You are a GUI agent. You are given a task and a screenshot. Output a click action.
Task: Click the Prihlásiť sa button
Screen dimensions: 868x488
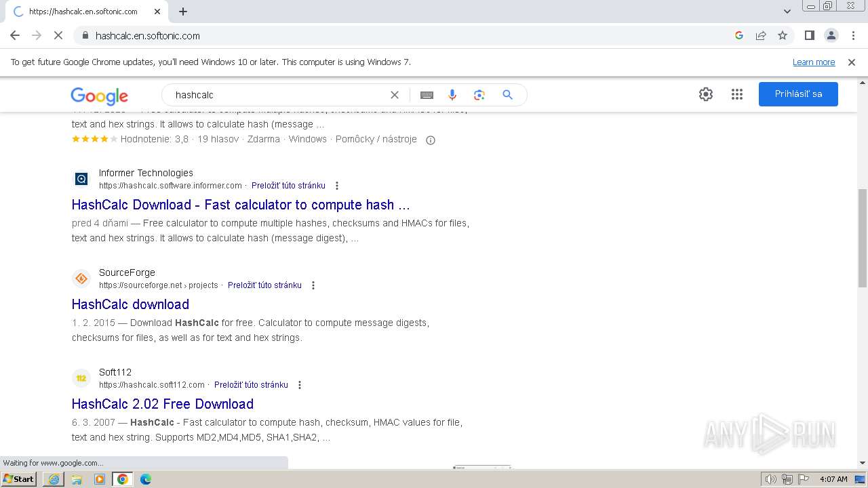(x=798, y=94)
